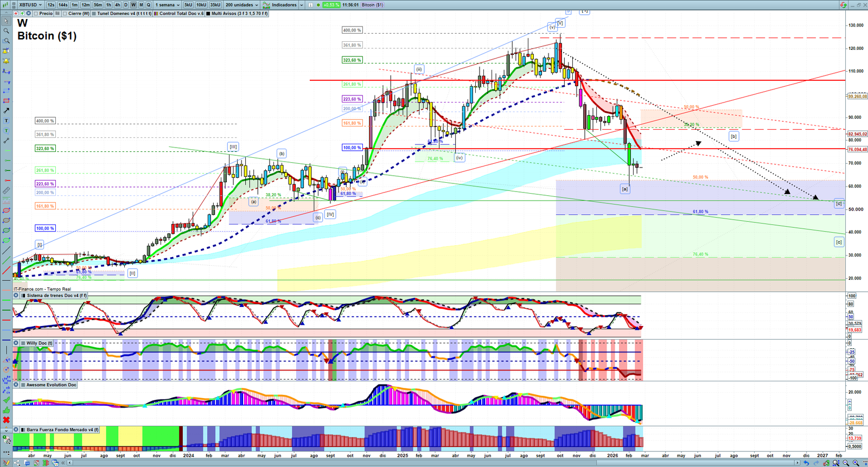Open the '1 semana' timeframe dropdown
The image size is (868, 467).
(168, 5)
